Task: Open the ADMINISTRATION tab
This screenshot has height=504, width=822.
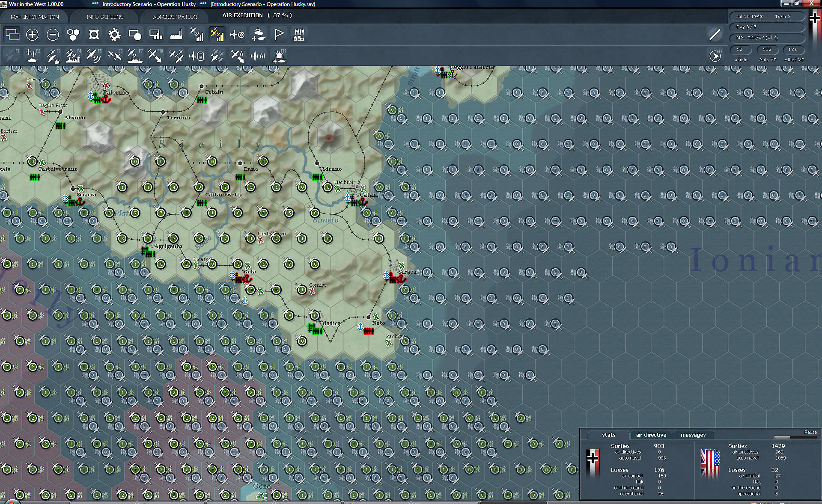Action: (x=175, y=17)
